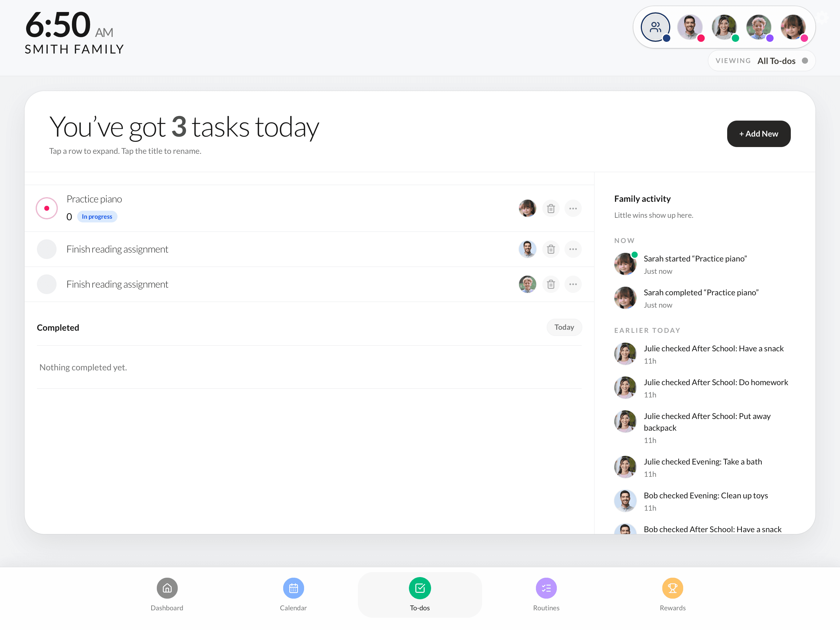The image size is (840, 630).
Task: Click the Practice piano title to rename
Action: pyautogui.click(x=94, y=199)
